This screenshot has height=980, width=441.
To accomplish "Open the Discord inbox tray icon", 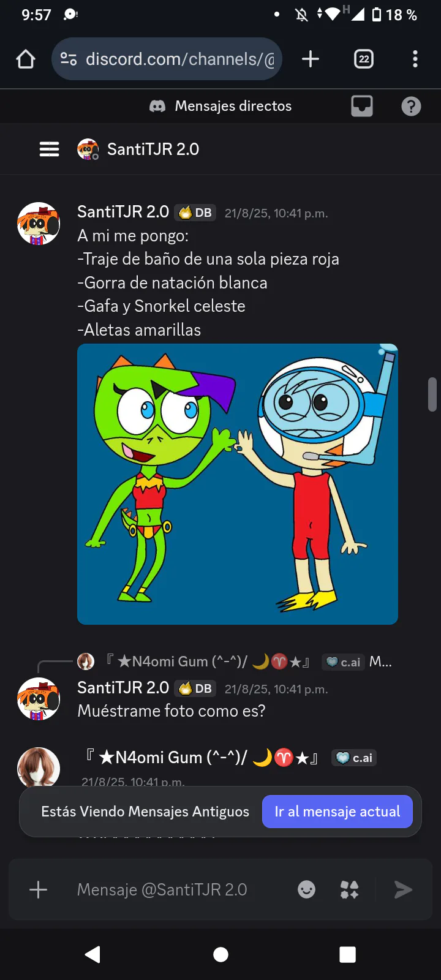I will [362, 106].
